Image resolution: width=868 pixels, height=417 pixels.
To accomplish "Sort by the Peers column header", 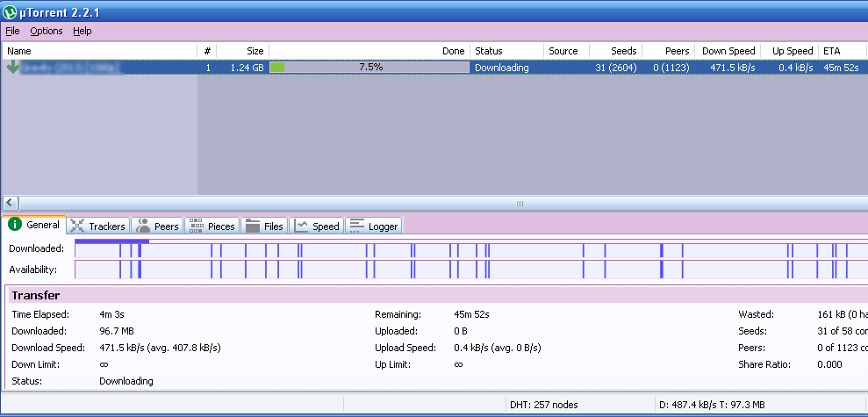I will pyautogui.click(x=669, y=51).
